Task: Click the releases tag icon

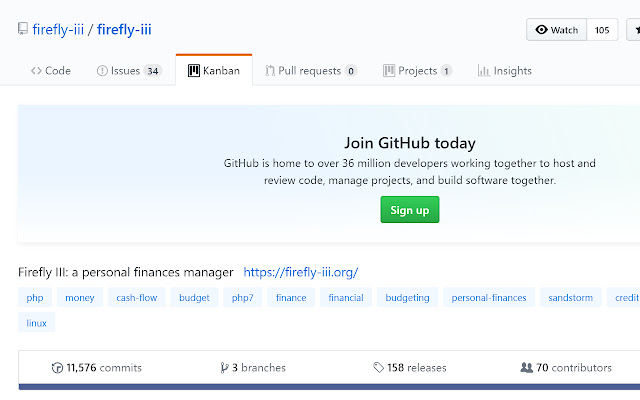Action: pos(378,368)
